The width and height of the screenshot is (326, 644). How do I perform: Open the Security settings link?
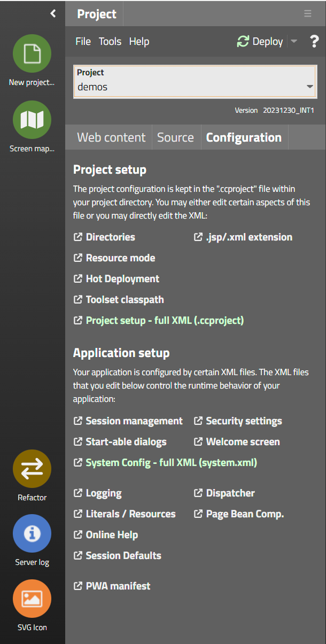[244, 421]
